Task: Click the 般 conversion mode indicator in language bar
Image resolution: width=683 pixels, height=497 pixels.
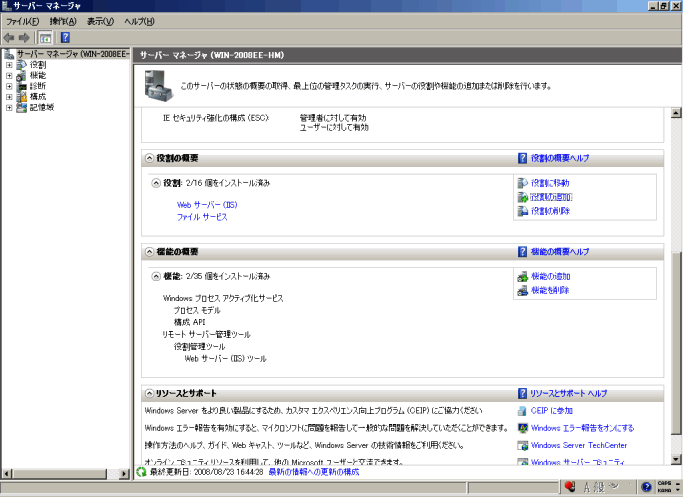Action: pos(599,487)
